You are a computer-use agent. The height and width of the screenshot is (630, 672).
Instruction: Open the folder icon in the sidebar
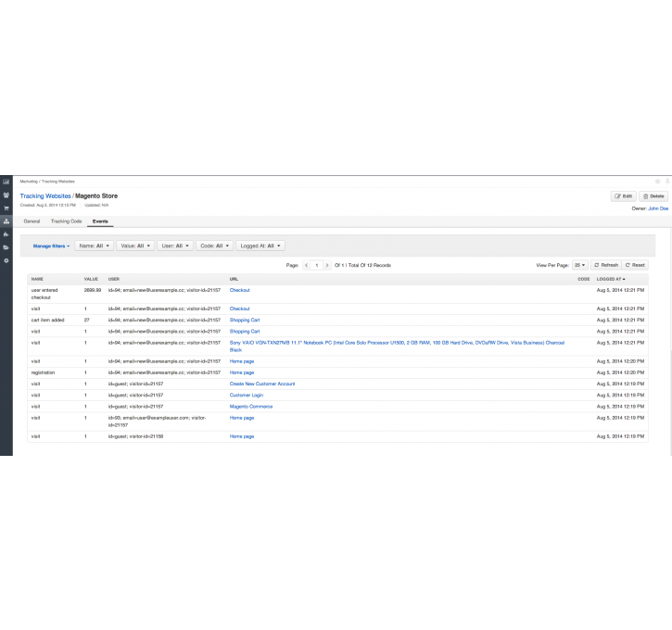click(6, 248)
